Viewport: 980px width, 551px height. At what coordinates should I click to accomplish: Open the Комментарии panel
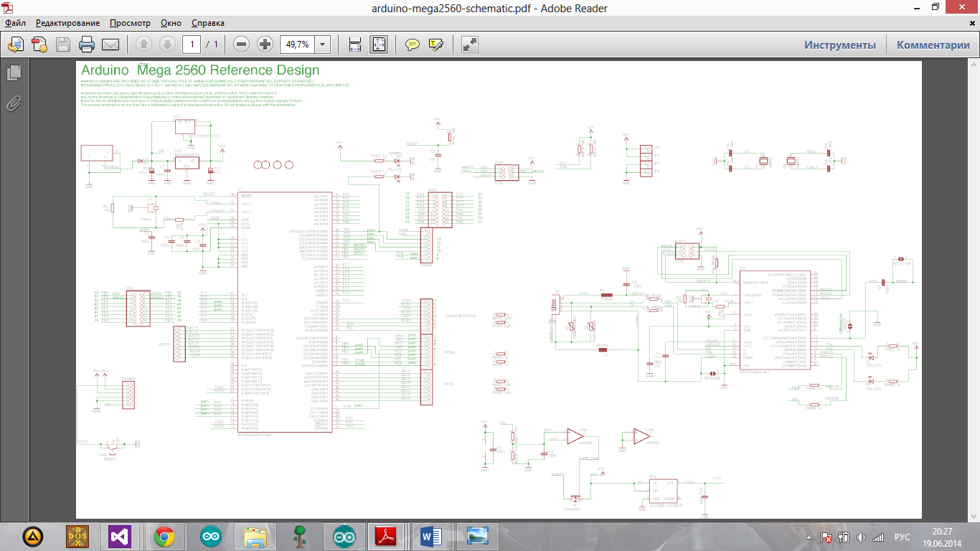(933, 44)
